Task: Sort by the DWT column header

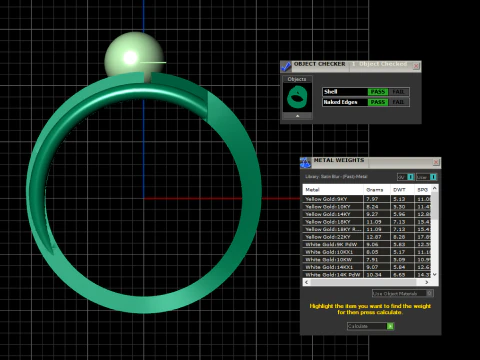Action: tap(402, 190)
